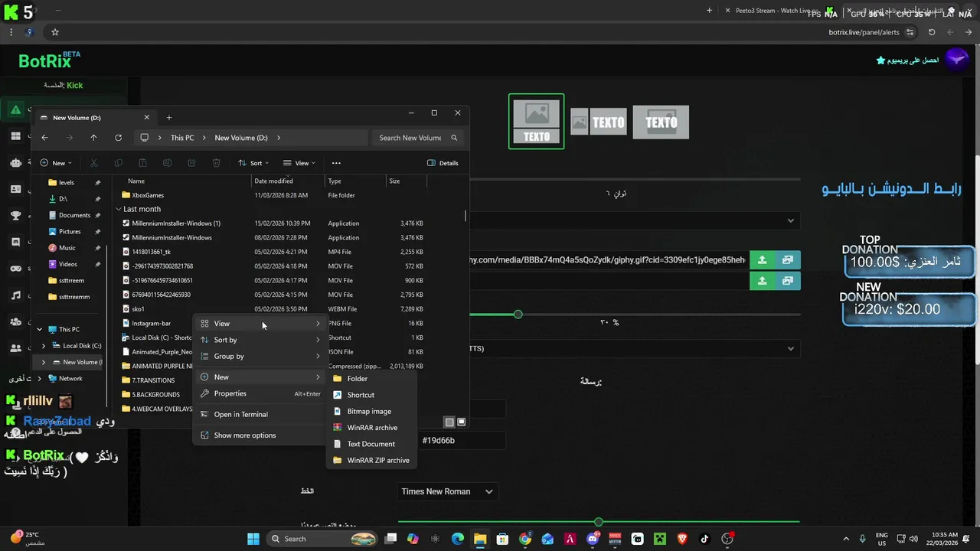Show hidden system tray icons chevron
Image resolution: width=980 pixels, height=551 pixels.
click(x=847, y=539)
